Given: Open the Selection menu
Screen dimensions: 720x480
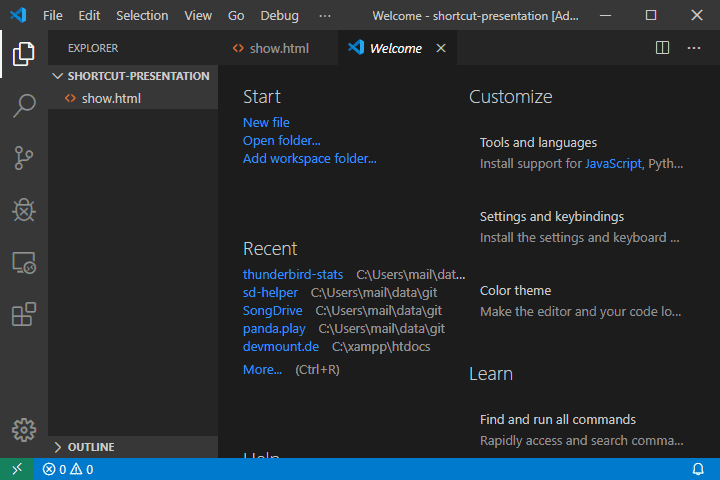Looking at the screenshot, I should click(x=142, y=16).
